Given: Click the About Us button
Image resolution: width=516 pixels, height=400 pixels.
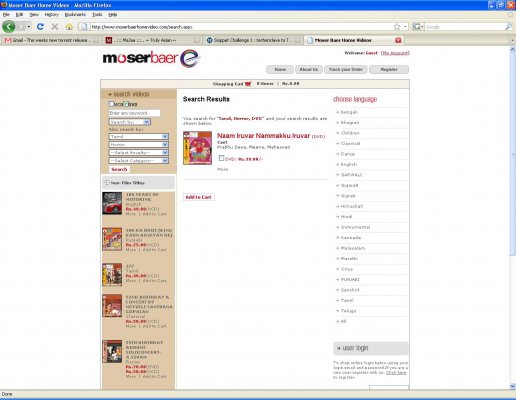Looking at the screenshot, I should tap(309, 69).
